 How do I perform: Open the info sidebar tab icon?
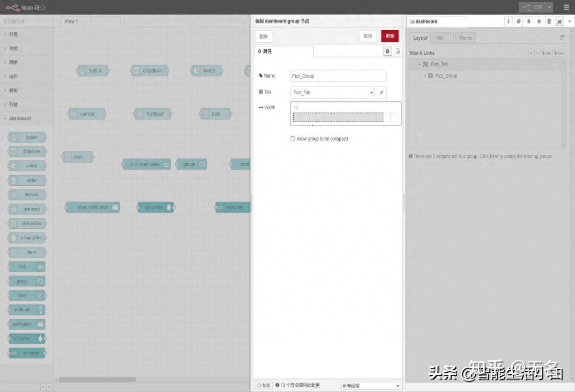509,22
